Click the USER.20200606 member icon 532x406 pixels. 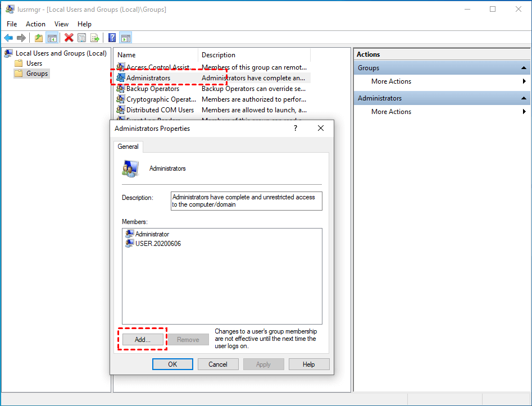point(130,243)
